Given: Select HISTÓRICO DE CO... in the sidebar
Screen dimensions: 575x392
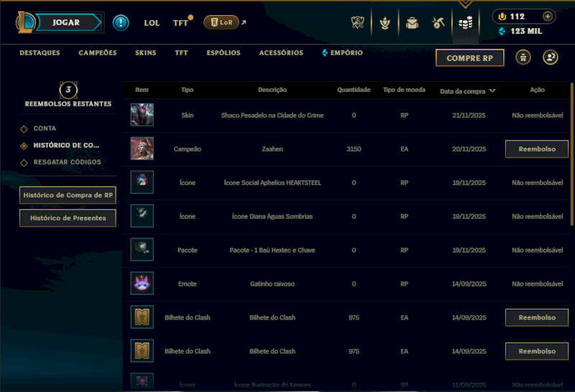Looking at the screenshot, I should click(x=66, y=146).
